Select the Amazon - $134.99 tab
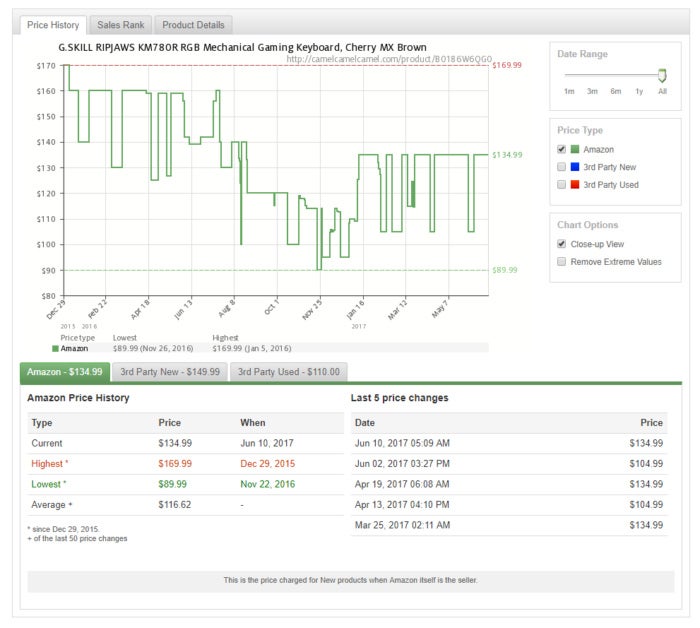This screenshot has width=700, height=628. (x=65, y=372)
